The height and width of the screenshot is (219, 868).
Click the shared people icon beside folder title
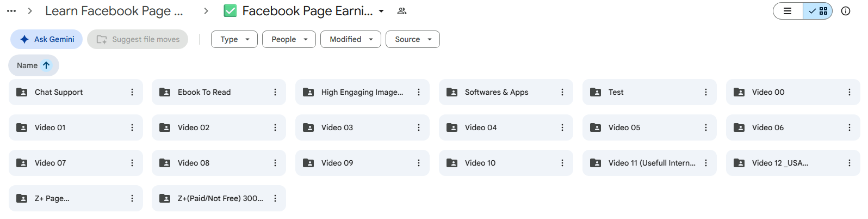(402, 11)
